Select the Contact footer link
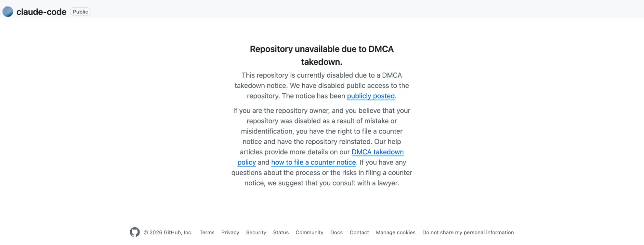The image size is (644, 245). click(359, 232)
